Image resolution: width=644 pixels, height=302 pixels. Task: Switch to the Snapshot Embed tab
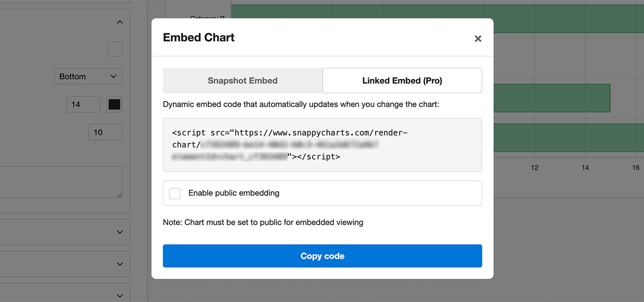tap(243, 81)
